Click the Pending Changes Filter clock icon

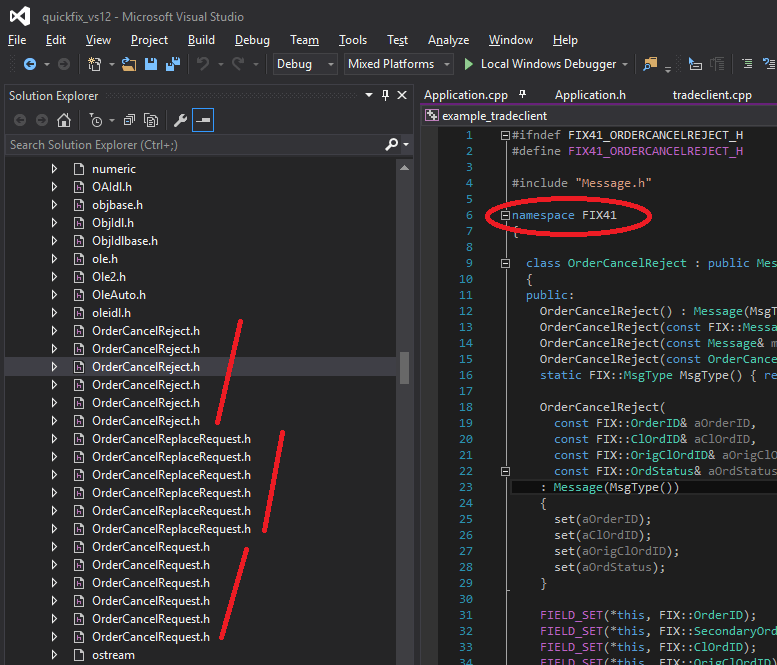point(96,120)
